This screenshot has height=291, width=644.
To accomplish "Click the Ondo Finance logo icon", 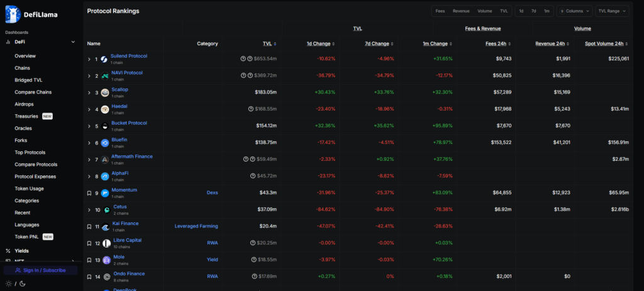I will [x=106, y=277].
